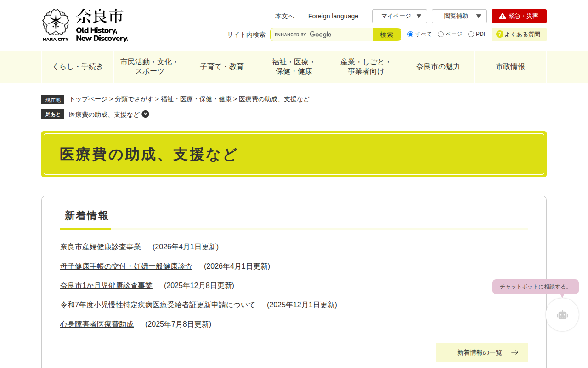Click the 足あと label
The height and width of the screenshot is (368, 588).
coord(53,114)
